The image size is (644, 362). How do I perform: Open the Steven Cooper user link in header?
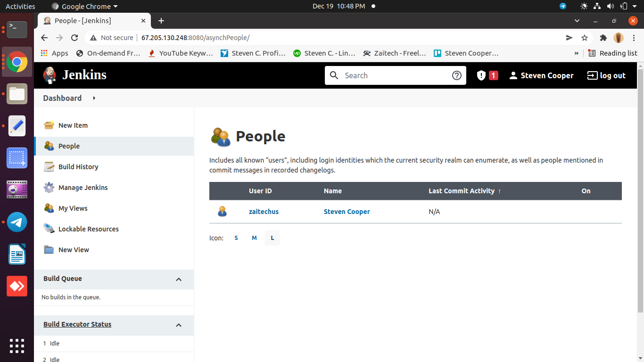click(541, 75)
